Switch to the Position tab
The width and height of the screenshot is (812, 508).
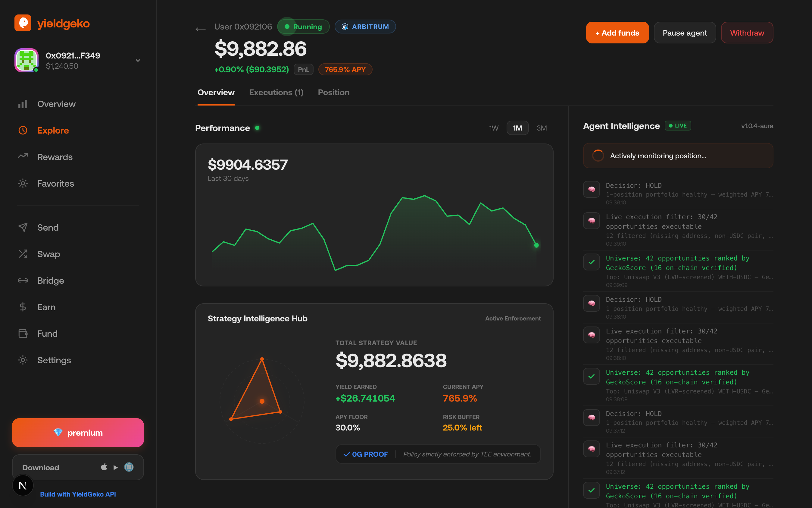[333, 92]
